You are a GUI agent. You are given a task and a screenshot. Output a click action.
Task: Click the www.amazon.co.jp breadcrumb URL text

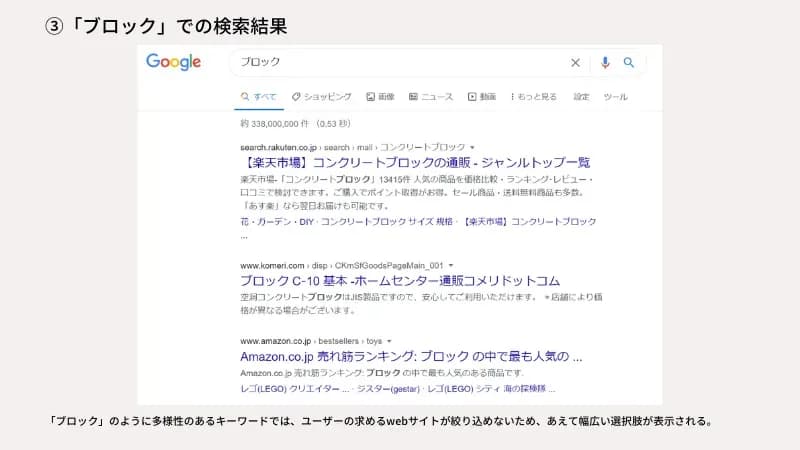pos(311,341)
